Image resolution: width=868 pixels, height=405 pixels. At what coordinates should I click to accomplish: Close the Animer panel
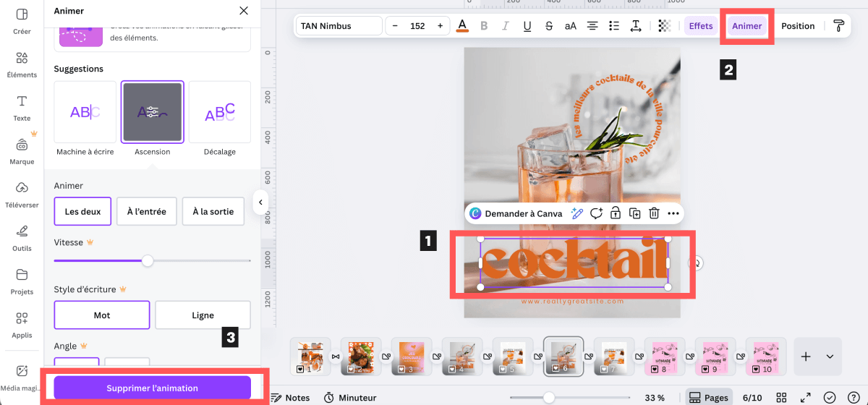(x=244, y=11)
